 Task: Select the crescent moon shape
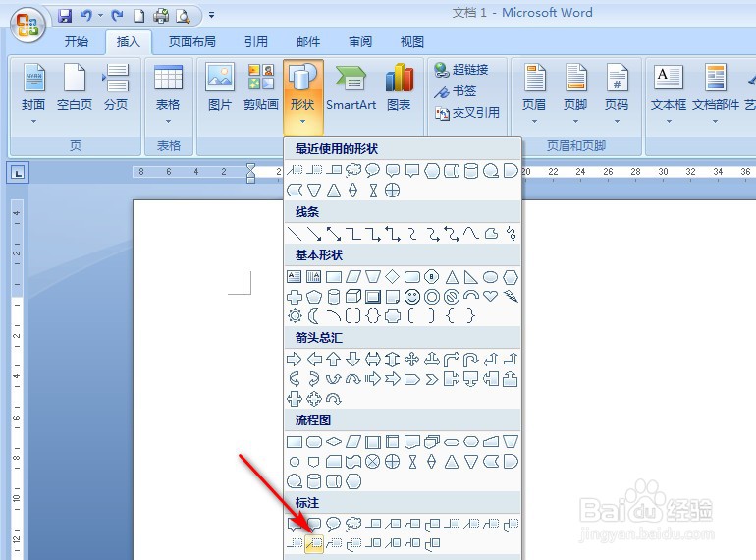click(x=314, y=316)
